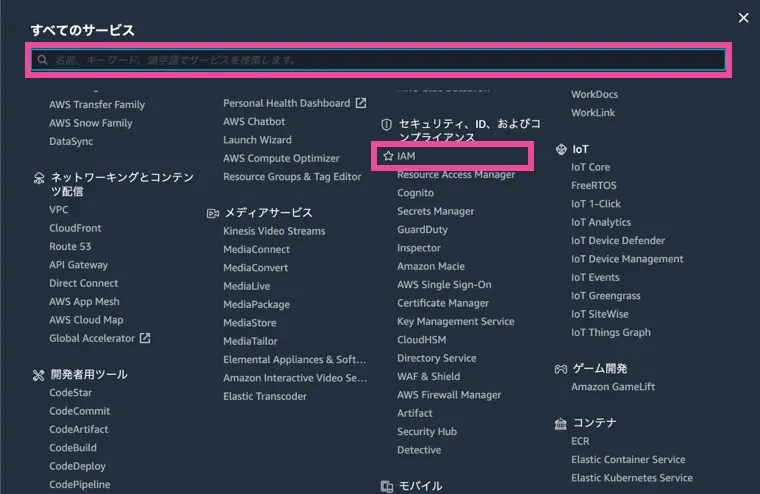Open Kinesis Video Streams
Screen dimensions: 760x494
click(274, 231)
